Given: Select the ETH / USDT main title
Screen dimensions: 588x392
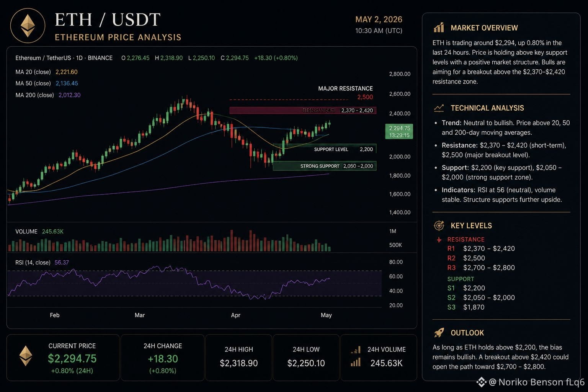Looking at the screenshot, I should tap(108, 20).
